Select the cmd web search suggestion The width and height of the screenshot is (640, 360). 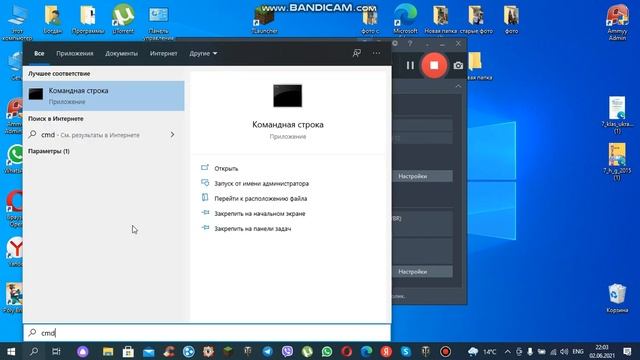pos(104,134)
